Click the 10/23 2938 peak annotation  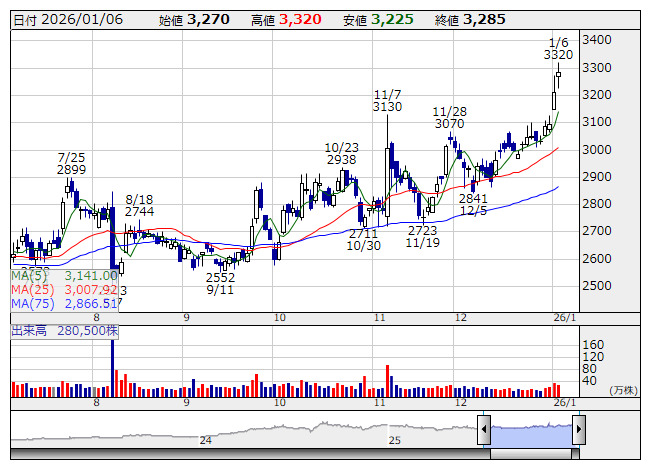[x=341, y=154]
